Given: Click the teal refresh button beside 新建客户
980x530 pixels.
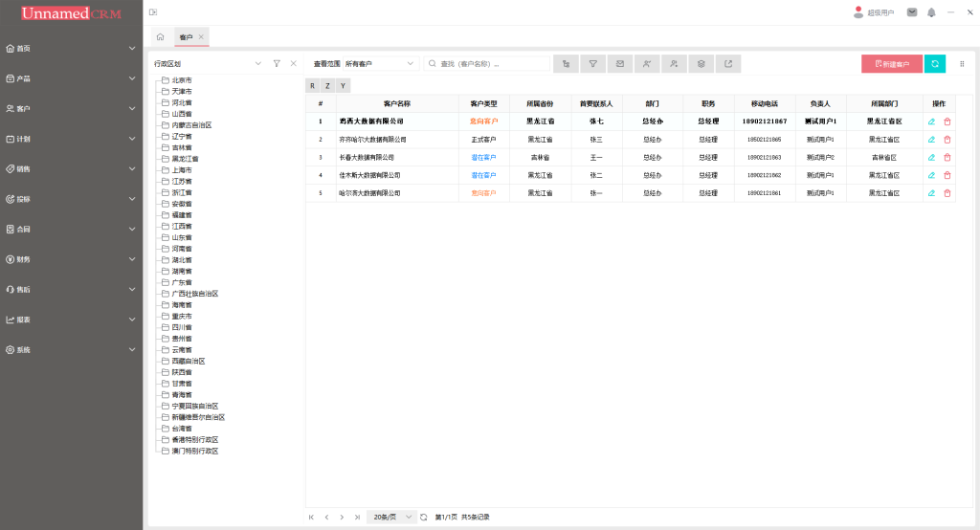Looking at the screenshot, I should 934,64.
